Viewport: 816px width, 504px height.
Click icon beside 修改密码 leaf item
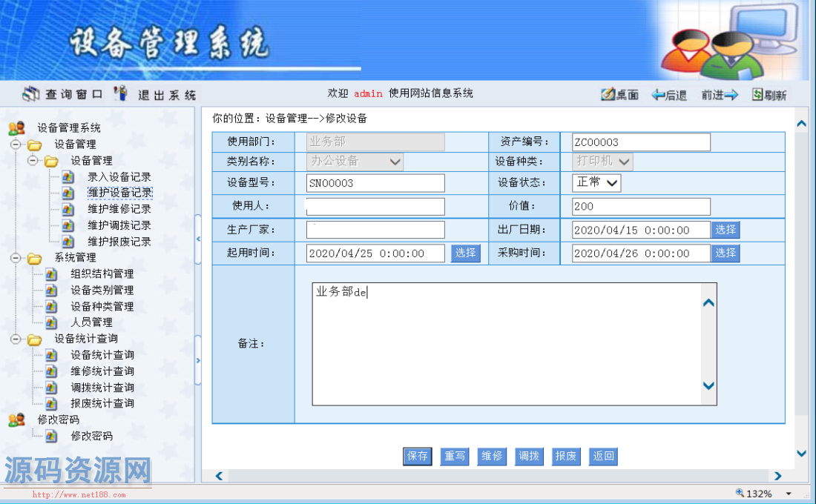[x=51, y=436]
